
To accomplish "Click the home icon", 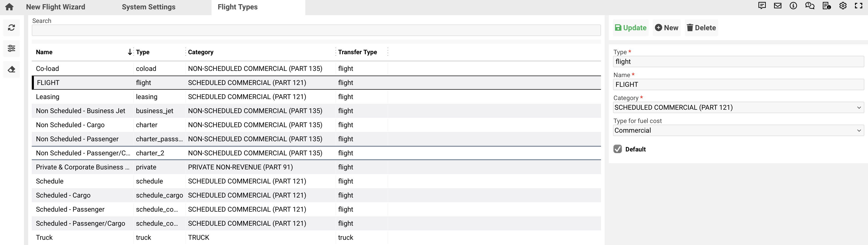I will click(x=9, y=7).
